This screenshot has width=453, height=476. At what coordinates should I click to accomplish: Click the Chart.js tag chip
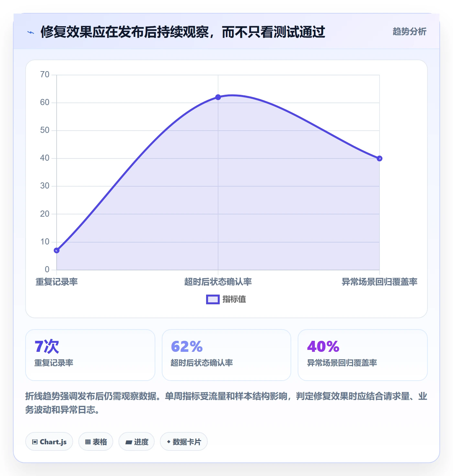[x=49, y=441]
